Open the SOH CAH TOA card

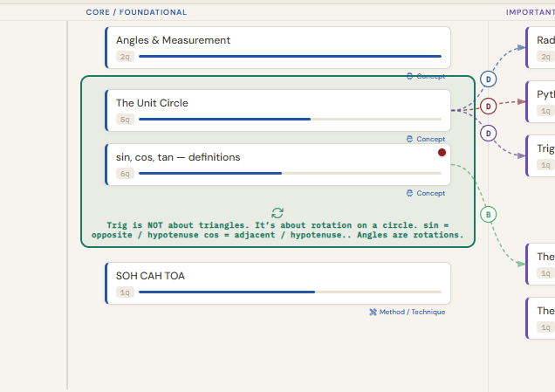tap(277, 277)
